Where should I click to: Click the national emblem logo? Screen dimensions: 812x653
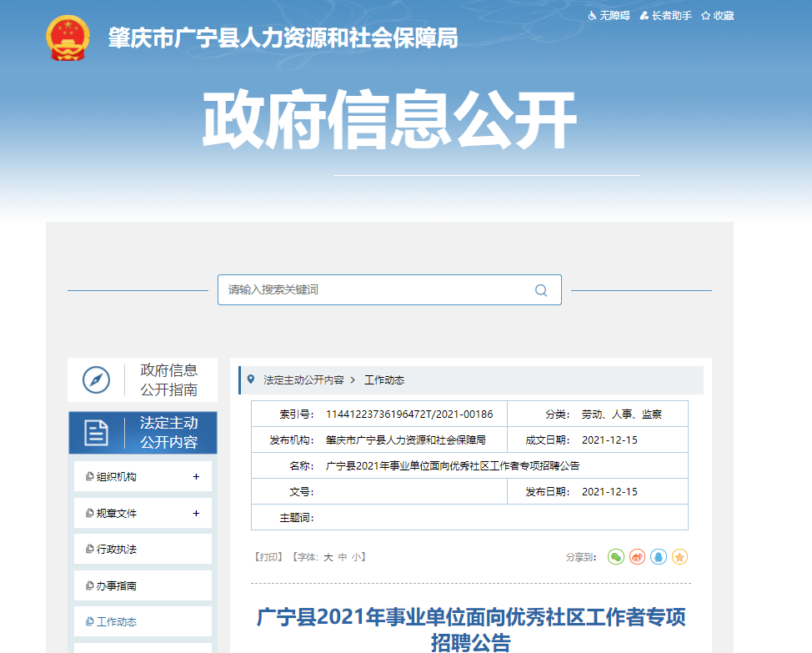point(68,38)
